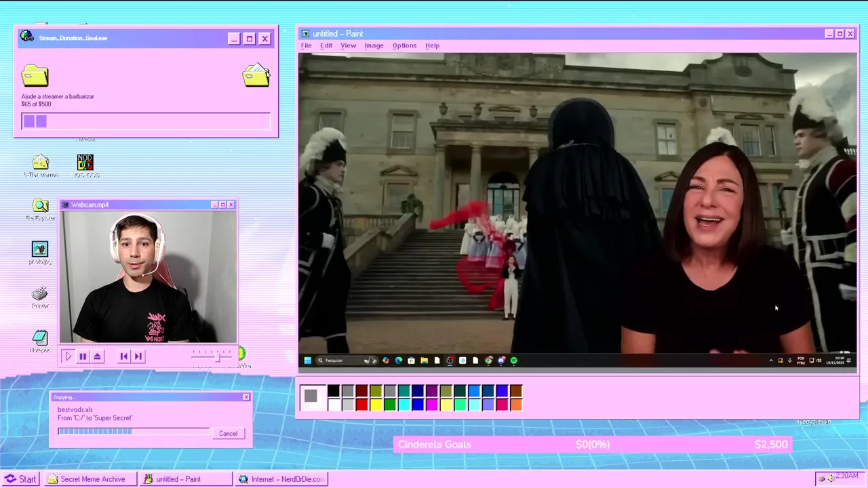Cancel the bestvods.xls copy operation

(228, 434)
